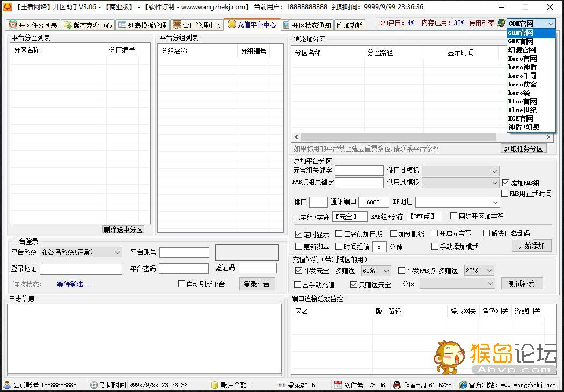The width and height of the screenshot is (564, 392).
Task: Uncheck the 添加RMB组 checkbox
Action: [x=506, y=183]
